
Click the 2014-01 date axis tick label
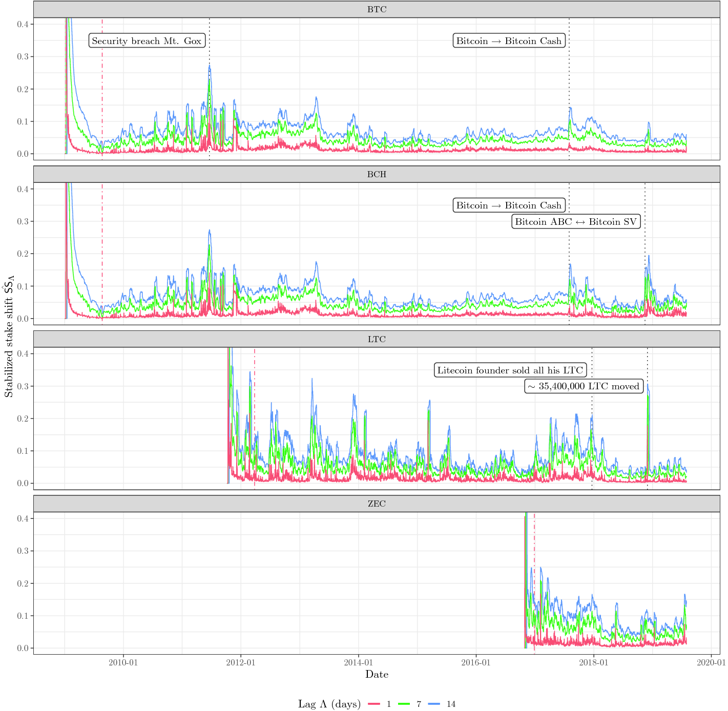pyautogui.click(x=359, y=662)
